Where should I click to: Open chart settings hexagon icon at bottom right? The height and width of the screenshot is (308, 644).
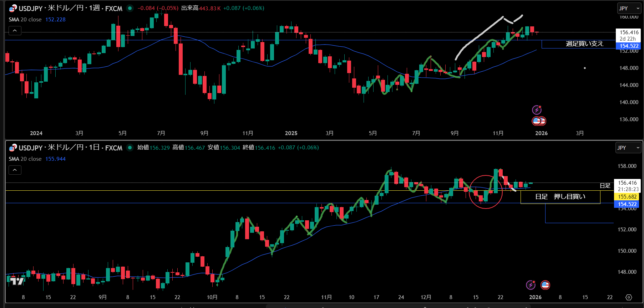pos(629,297)
